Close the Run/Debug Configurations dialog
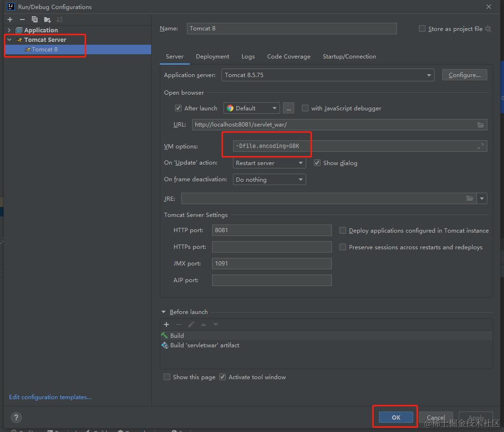 489,7
